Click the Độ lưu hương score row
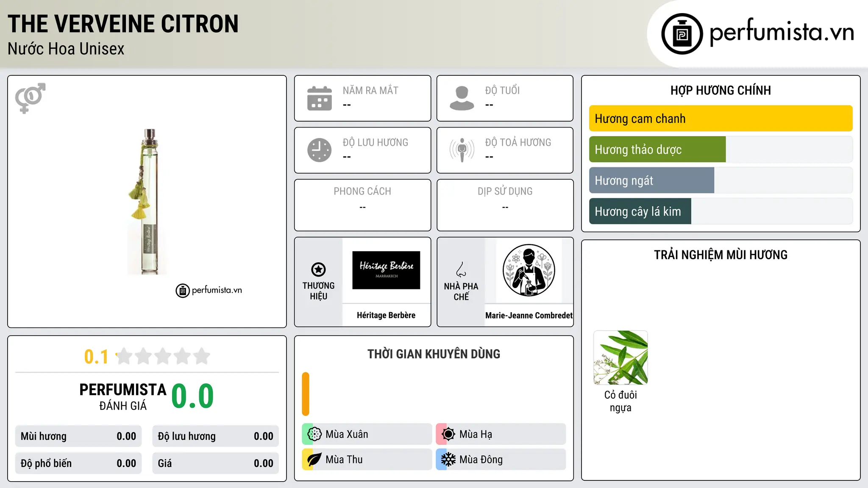868x488 pixels. click(x=215, y=436)
